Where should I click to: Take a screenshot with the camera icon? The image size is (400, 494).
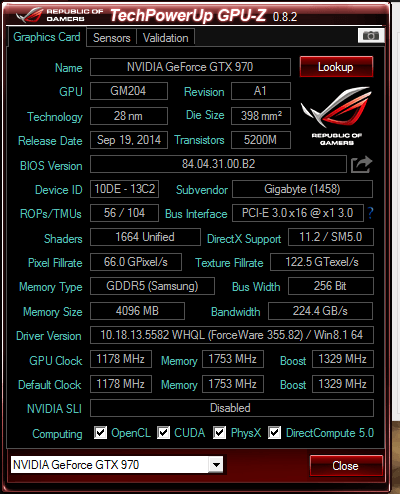click(x=371, y=35)
